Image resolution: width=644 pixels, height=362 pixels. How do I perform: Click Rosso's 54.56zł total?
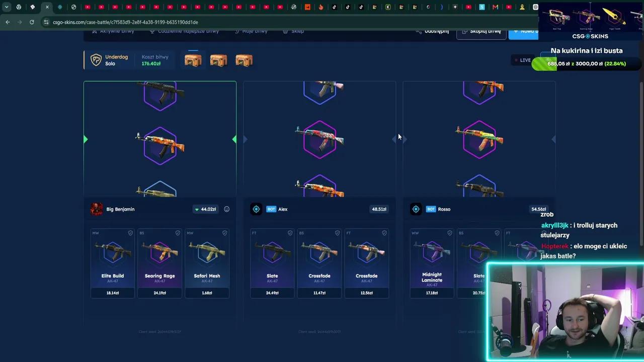click(x=539, y=209)
